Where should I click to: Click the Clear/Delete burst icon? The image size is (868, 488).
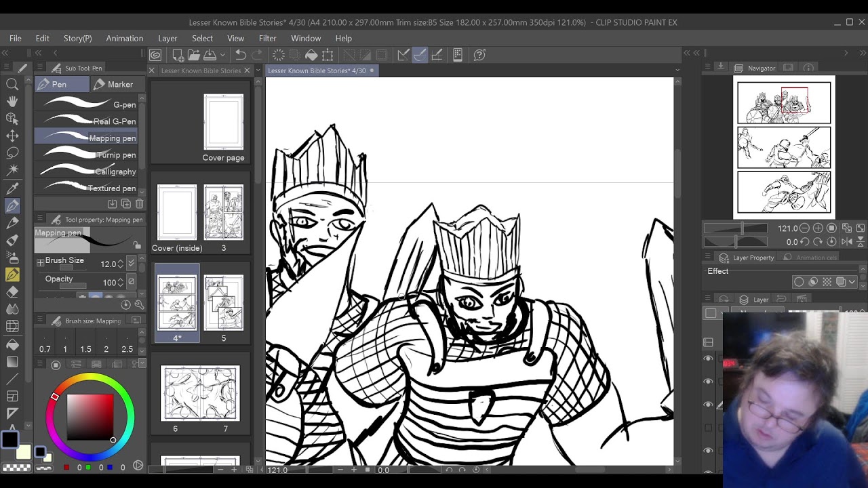278,55
